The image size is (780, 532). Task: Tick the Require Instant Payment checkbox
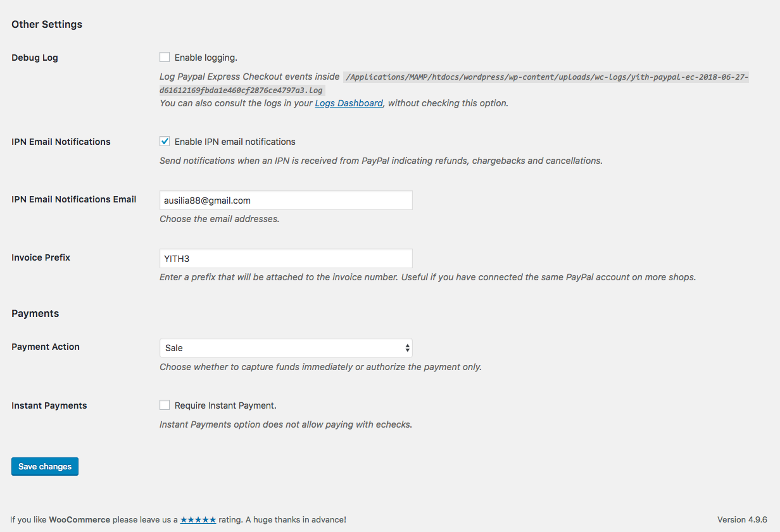[x=165, y=405]
